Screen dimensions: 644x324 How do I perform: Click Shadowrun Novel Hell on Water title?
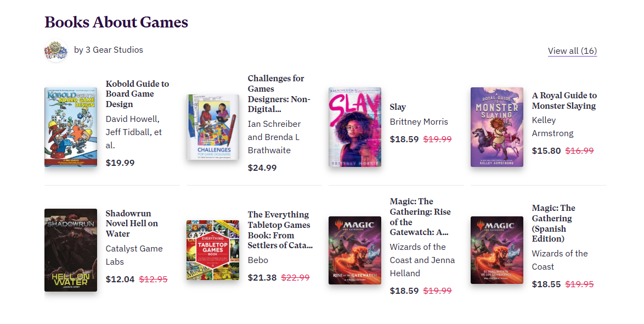pyautogui.click(x=132, y=224)
